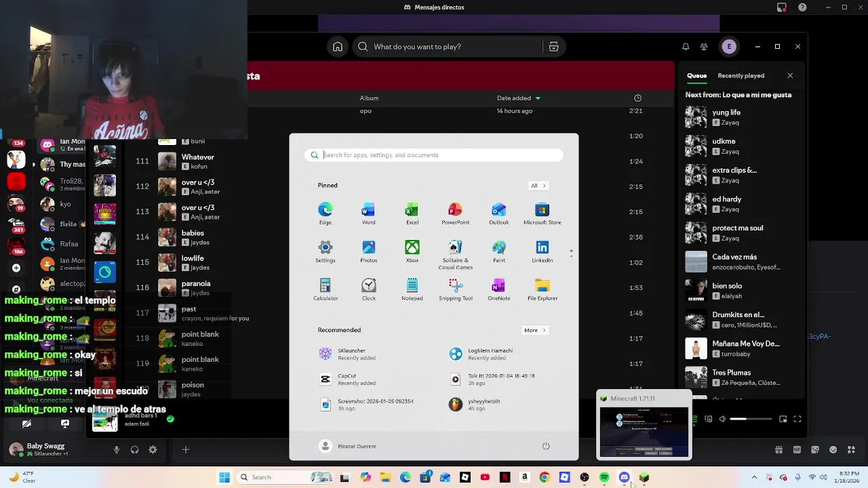Click Windows Start button on taskbar

click(x=224, y=477)
